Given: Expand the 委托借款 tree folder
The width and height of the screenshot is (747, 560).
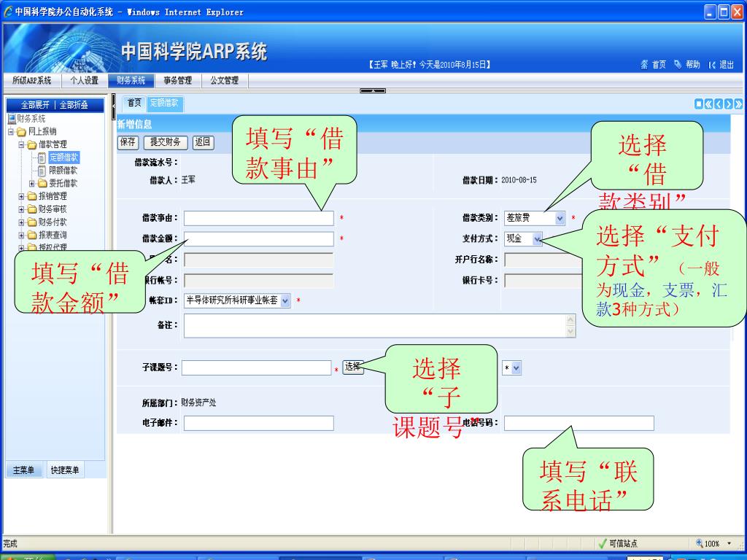Looking at the screenshot, I should pos(32,183).
